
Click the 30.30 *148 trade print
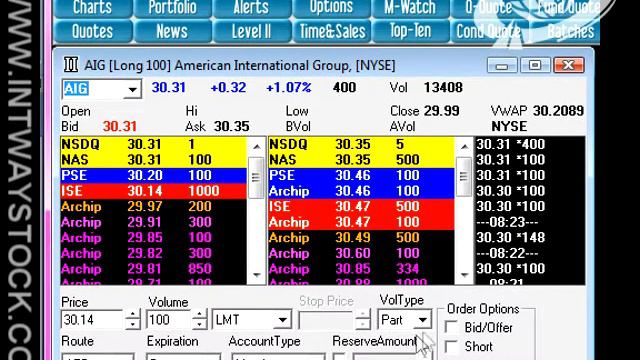pos(511,238)
